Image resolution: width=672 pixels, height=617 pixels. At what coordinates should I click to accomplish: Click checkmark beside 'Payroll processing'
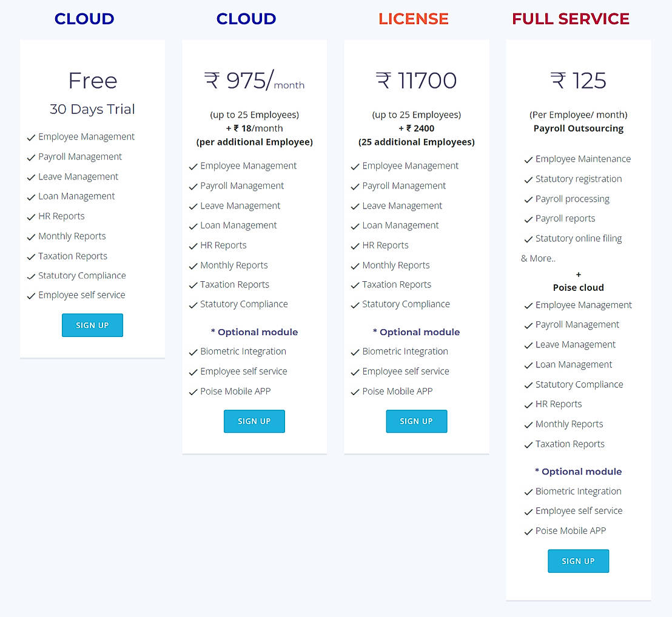528,200
